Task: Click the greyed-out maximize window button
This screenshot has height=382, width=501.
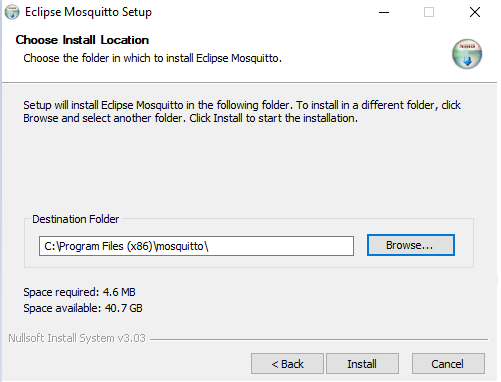Action: point(429,12)
